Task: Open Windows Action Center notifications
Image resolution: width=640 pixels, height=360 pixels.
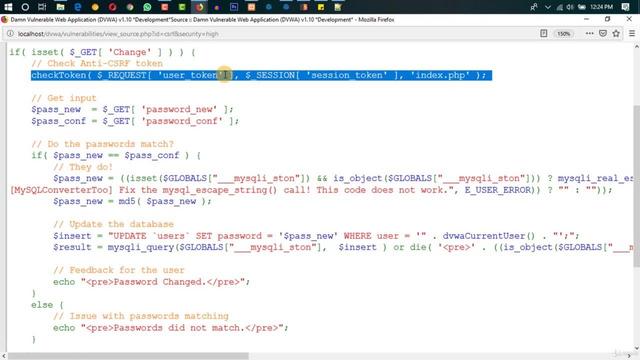Action: pyautogui.click(x=625, y=7)
